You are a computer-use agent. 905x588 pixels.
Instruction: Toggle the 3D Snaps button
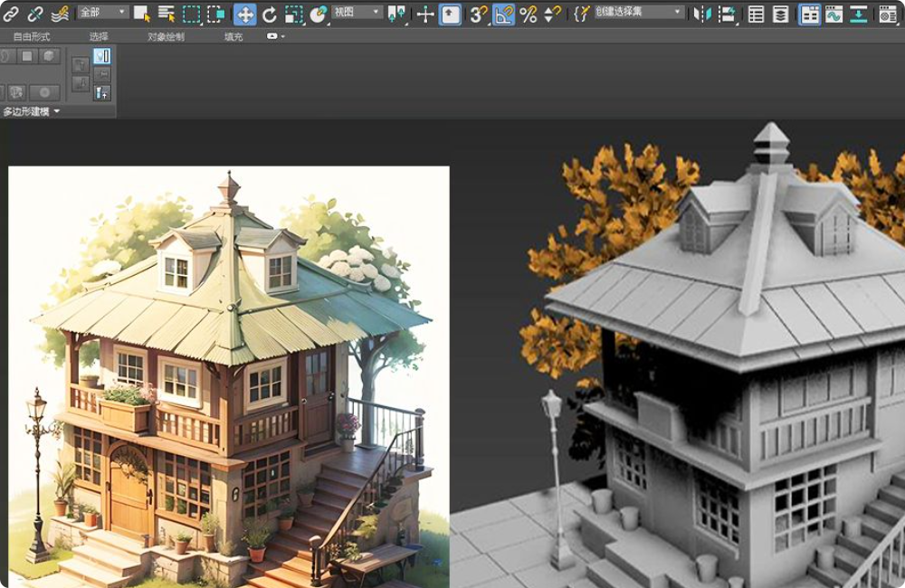(x=479, y=14)
